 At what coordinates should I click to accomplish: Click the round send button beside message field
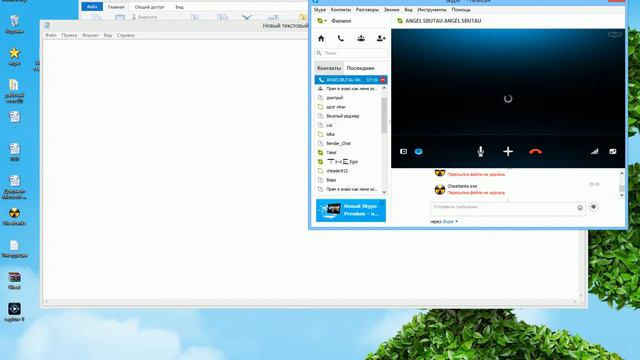pos(593,207)
